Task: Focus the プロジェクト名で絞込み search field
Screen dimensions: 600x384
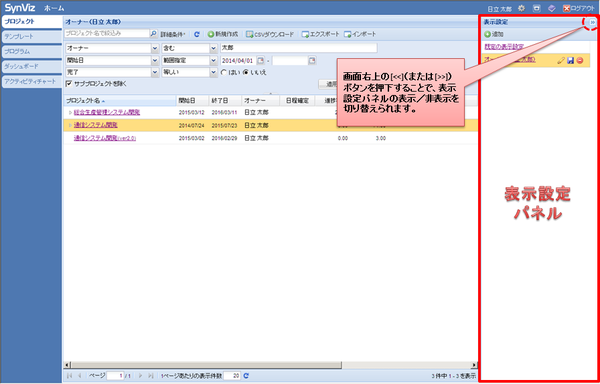Action: (x=107, y=34)
